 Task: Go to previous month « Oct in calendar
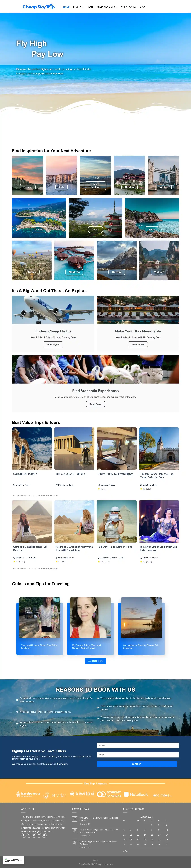pyautogui.click(x=126, y=851)
